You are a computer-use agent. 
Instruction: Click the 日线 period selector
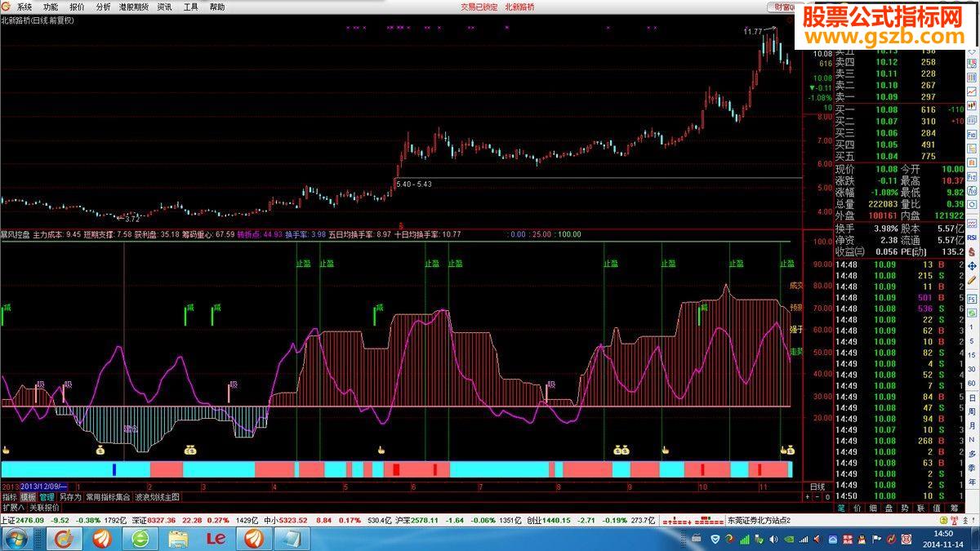[816, 487]
